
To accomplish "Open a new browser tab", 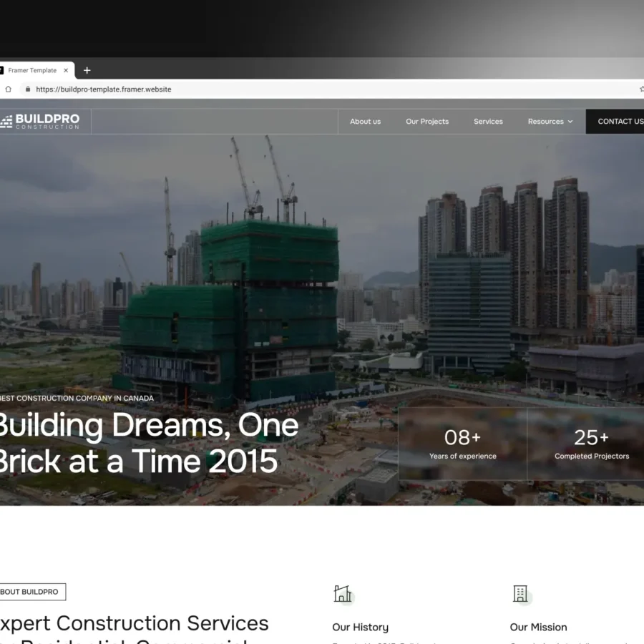I will 87,70.
